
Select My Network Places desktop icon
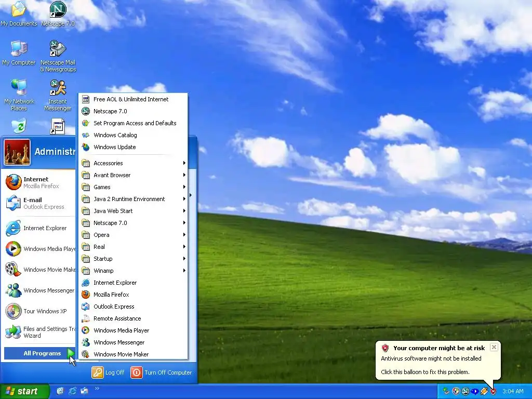[19, 95]
